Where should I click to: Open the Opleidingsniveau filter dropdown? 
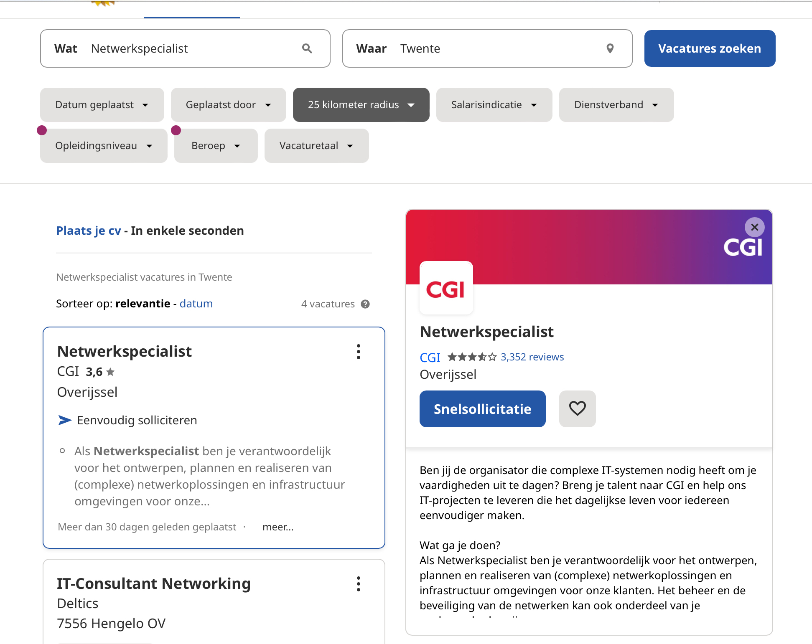[104, 146]
